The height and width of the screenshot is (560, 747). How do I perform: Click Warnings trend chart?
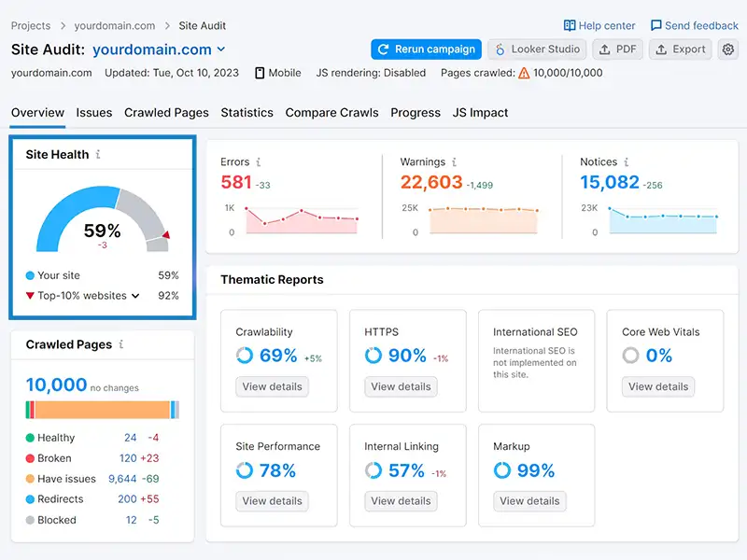(483, 221)
